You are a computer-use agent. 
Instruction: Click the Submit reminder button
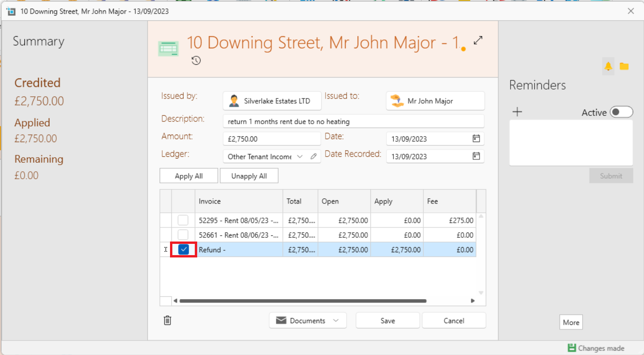pos(611,176)
